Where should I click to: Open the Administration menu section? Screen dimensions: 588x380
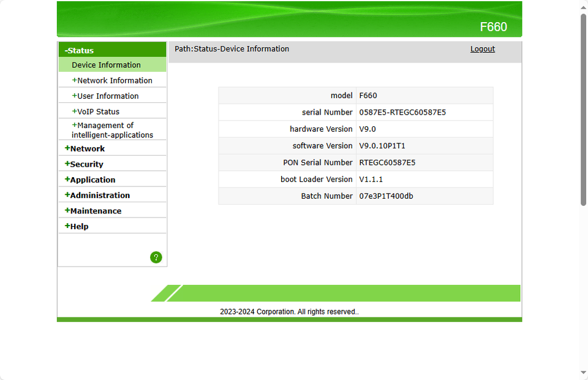click(99, 196)
